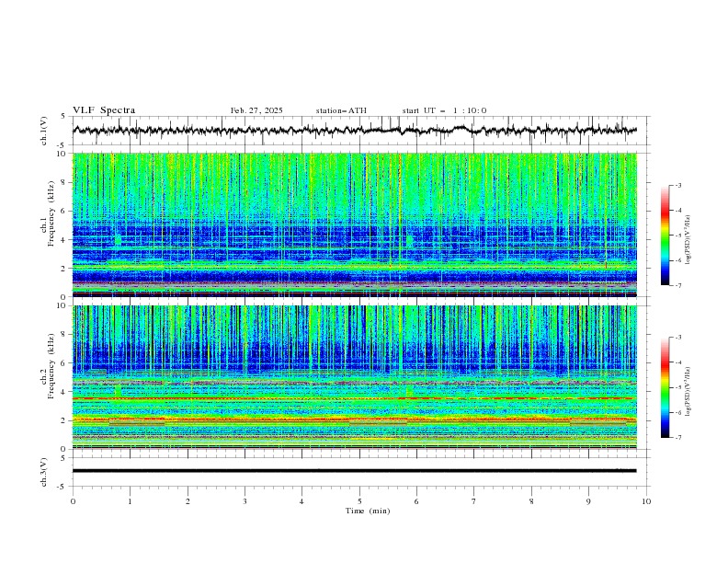The image size is (728, 563).
Task: Click the "1" label on the time axis
Action: click(x=131, y=501)
